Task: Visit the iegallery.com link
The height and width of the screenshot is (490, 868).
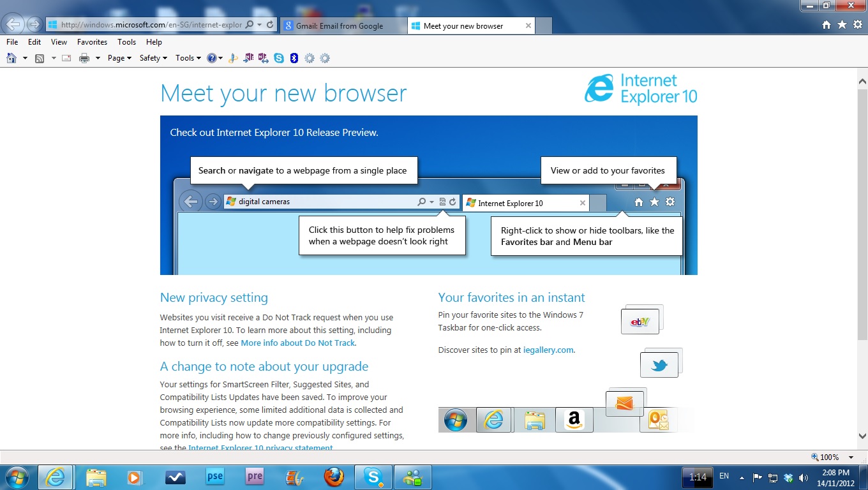Action: (x=548, y=350)
